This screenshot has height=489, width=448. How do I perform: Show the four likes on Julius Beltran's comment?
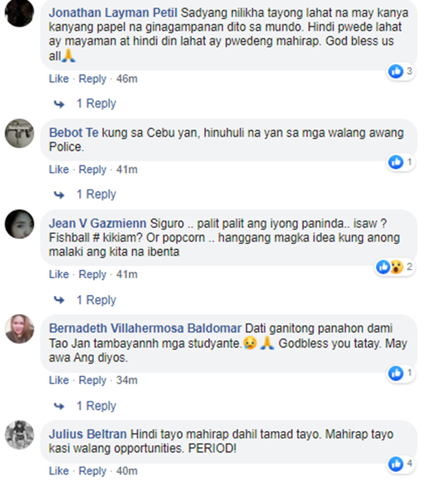coord(400,464)
